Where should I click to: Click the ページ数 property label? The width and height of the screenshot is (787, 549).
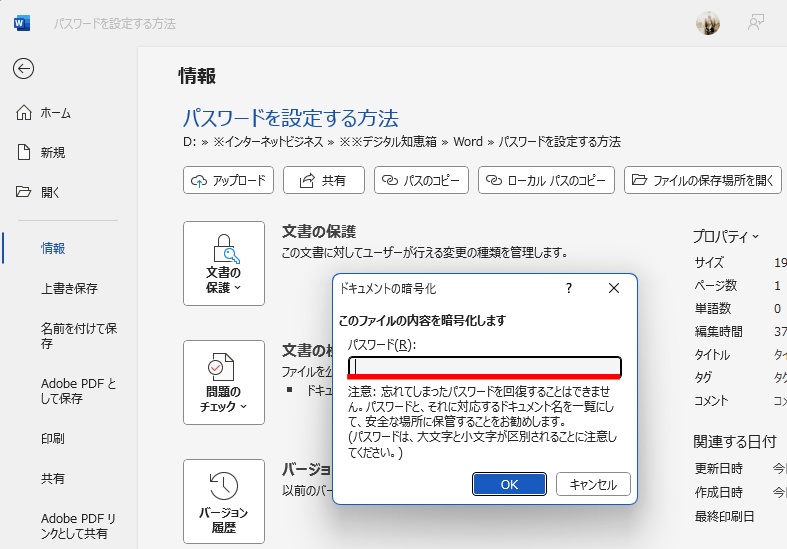[716, 285]
